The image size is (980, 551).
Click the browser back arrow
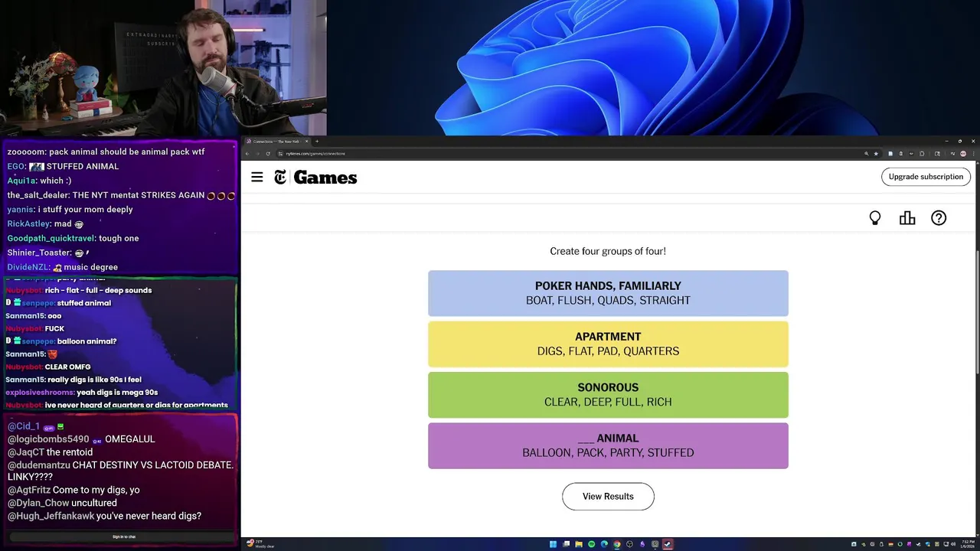pyautogui.click(x=247, y=154)
